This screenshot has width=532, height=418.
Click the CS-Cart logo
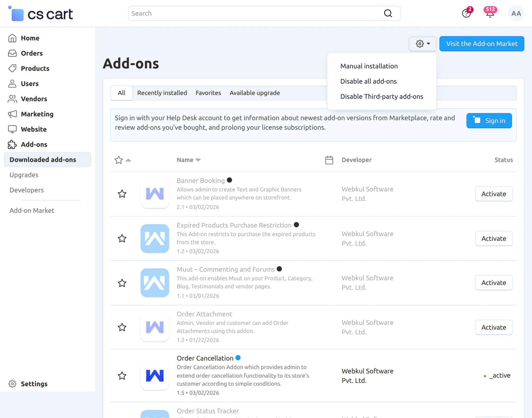[40, 14]
